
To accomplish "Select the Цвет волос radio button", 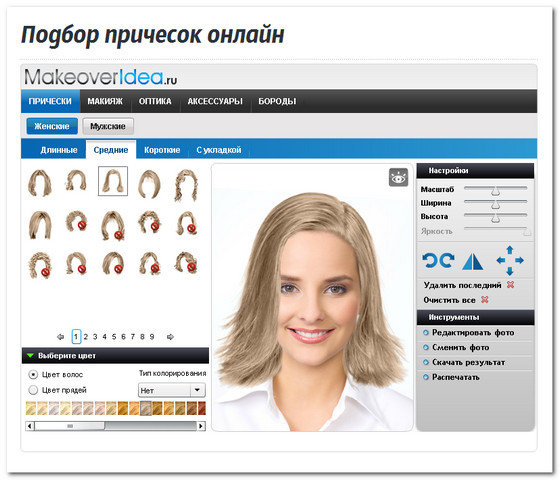I will click(33, 375).
